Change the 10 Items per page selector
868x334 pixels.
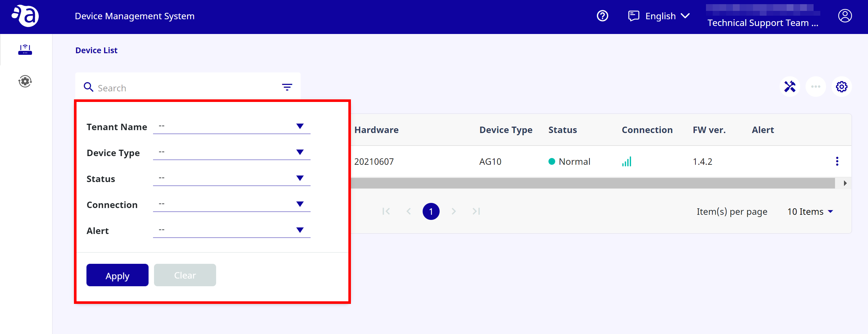810,212
